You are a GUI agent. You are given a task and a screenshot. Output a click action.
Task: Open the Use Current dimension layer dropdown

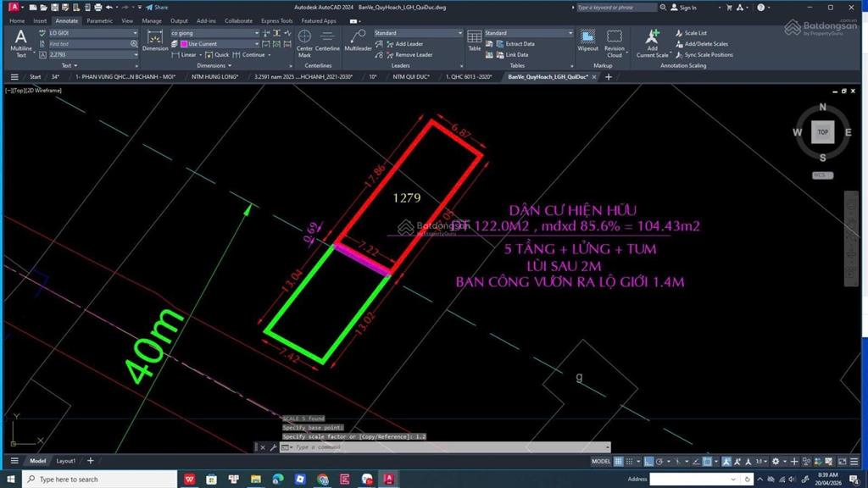pyautogui.click(x=256, y=44)
